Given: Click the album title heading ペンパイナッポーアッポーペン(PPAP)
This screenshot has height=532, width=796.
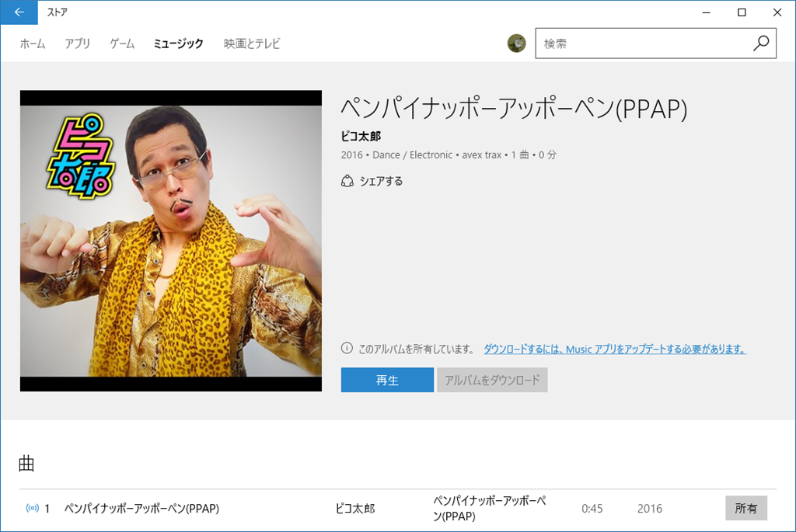Looking at the screenshot, I should [x=515, y=108].
